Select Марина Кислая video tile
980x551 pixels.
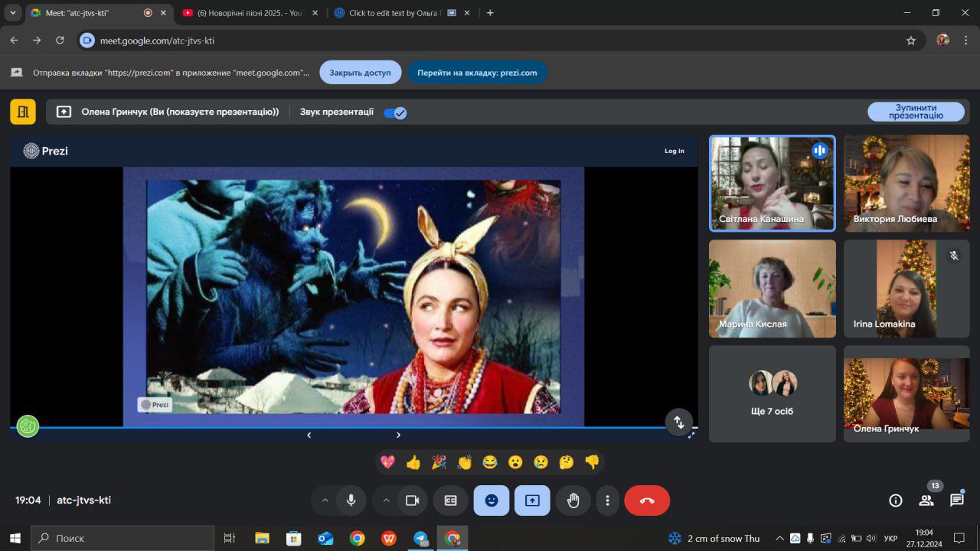(x=773, y=289)
